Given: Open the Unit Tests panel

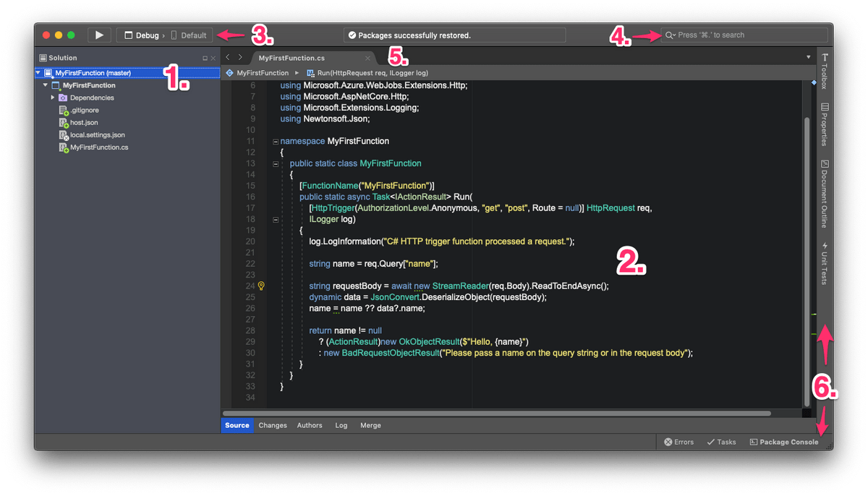Looking at the screenshot, I should click(825, 263).
